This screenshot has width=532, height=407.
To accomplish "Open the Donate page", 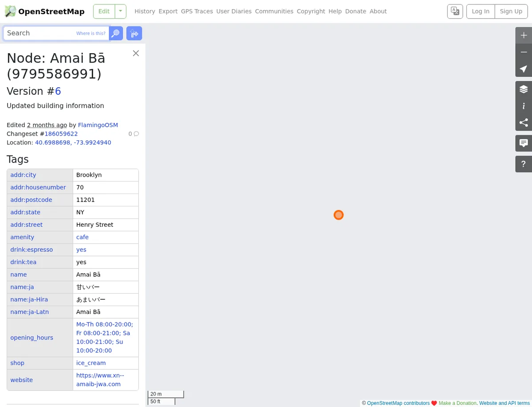I will 356,11.
